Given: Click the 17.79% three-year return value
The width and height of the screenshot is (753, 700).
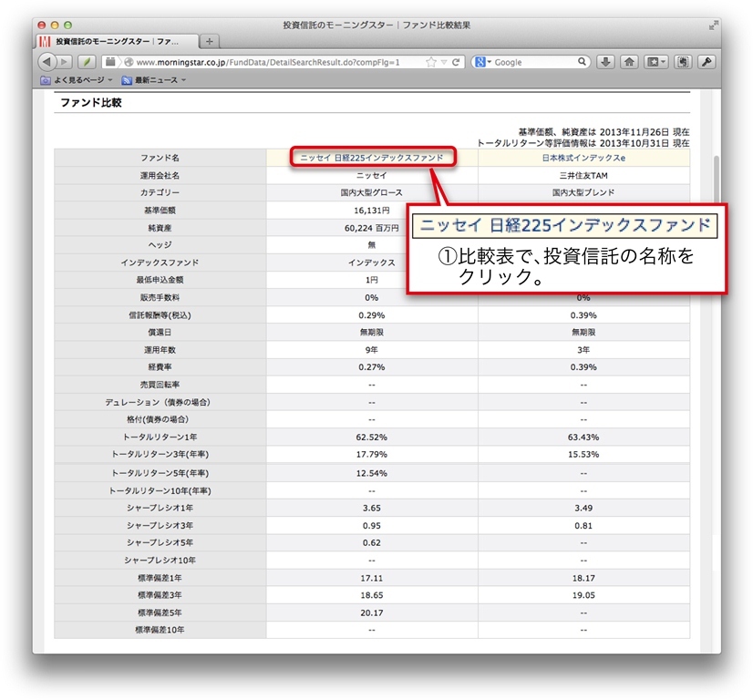Looking at the screenshot, I should pyautogui.click(x=372, y=454).
